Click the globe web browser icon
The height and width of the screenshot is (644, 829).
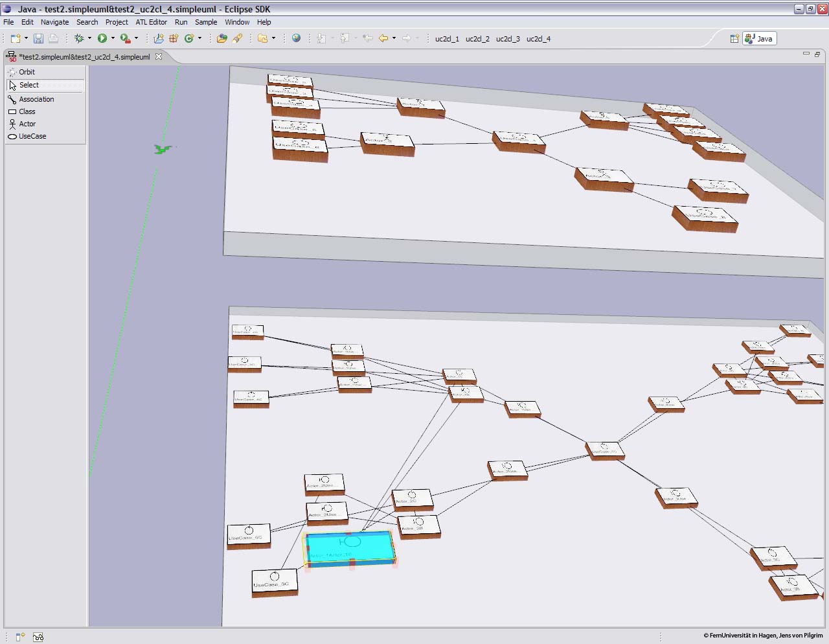(x=296, y=39)
